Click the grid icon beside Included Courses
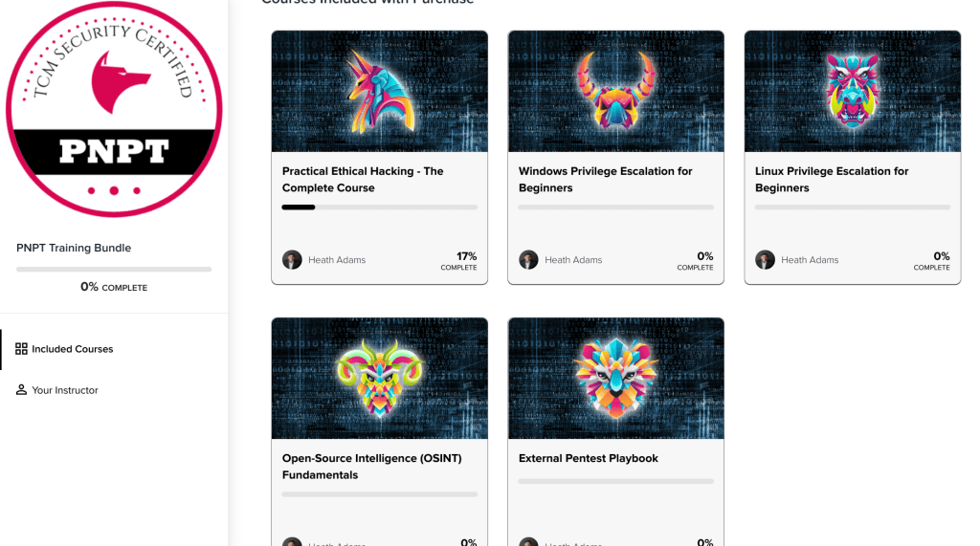Image resolution: width=980 pixels, height=546 pixels. [x=21, y=349]
